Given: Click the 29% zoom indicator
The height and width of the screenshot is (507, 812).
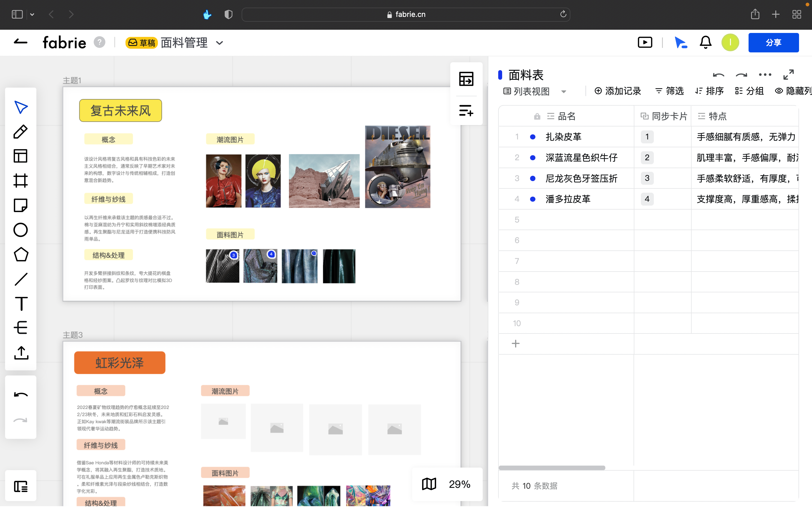Looking at the screenshot, I should click(x=459, y=484).
